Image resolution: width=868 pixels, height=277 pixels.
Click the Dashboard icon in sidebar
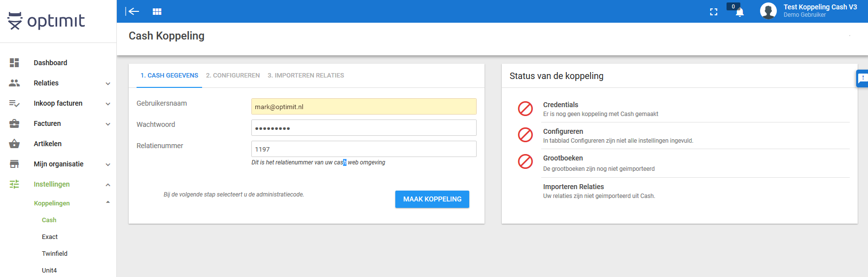(14, 63)
